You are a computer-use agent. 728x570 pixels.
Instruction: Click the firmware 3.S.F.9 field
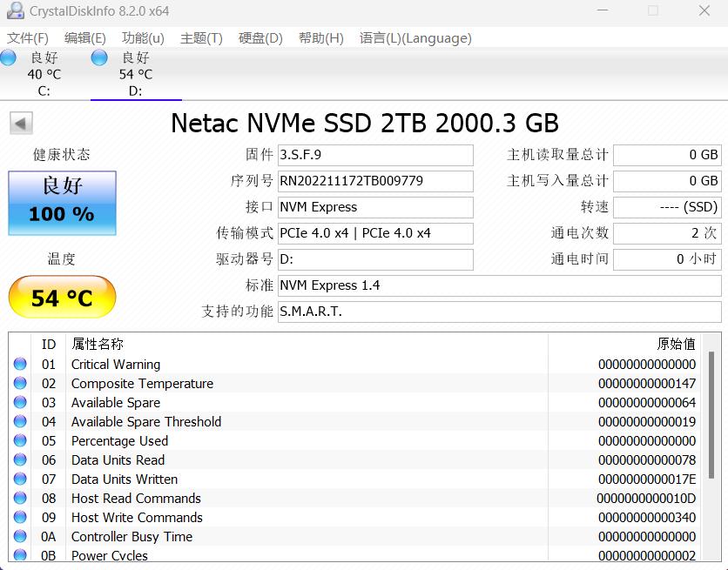[375, 155]
